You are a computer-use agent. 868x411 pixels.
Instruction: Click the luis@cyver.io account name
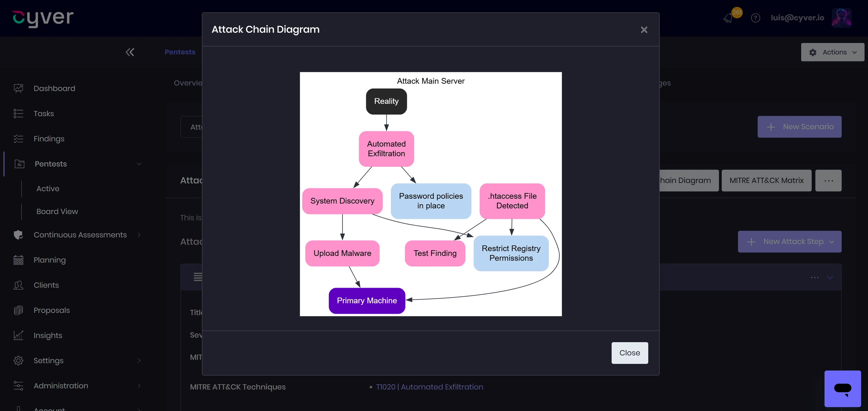coord(797,18)
